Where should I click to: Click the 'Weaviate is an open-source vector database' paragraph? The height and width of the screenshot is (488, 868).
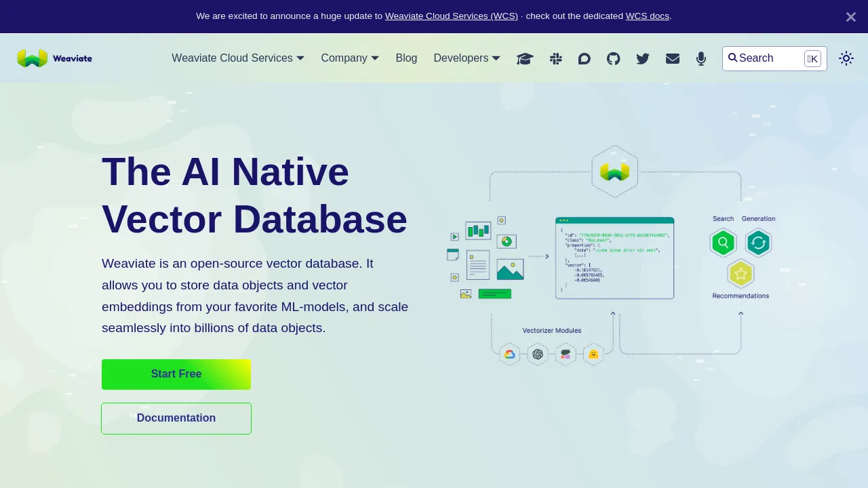(x=255, y=296)
